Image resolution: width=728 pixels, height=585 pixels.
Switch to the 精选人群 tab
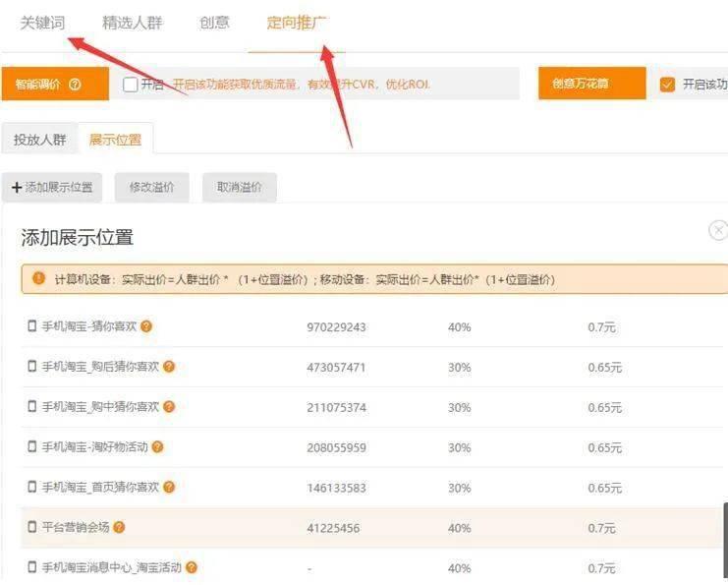132,23
